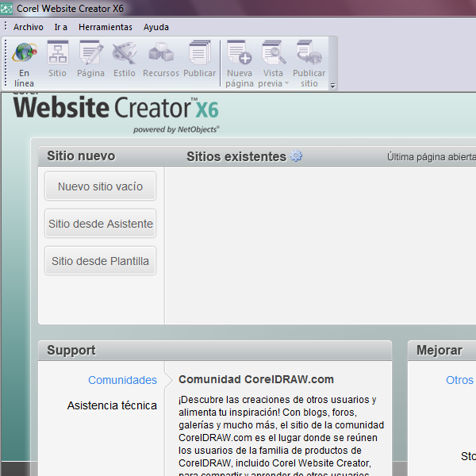
Task: Click the Otros link under Mejorar
Action: point(459,380)
